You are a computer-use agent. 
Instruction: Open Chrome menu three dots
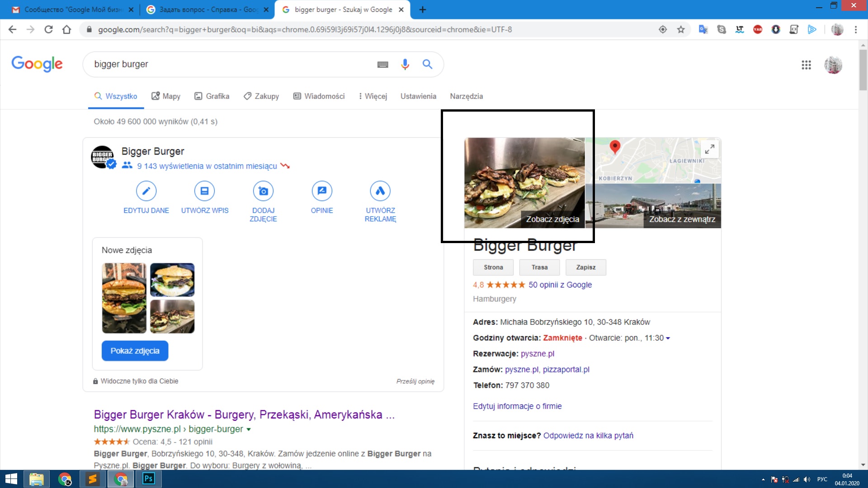[x=856, y=29]
